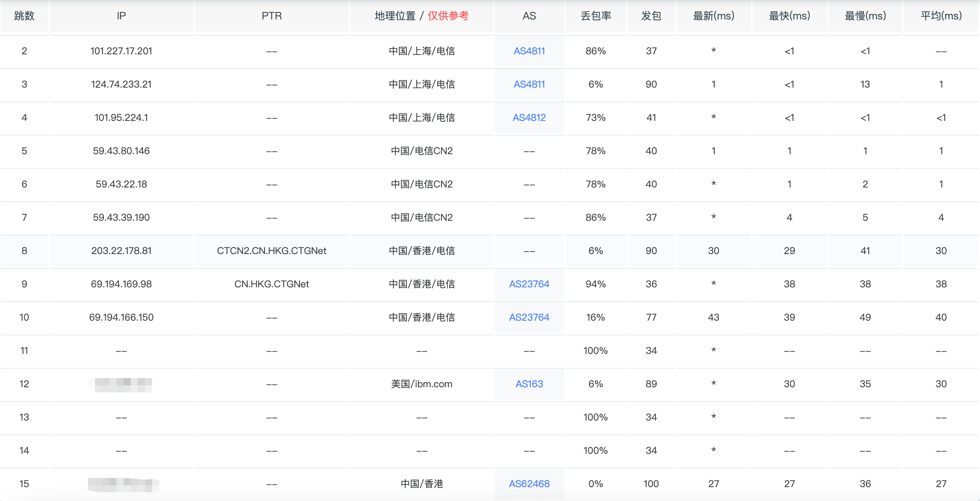Click PTR value CTCN2.CN.HKG.CTGNet

point(271,251)
